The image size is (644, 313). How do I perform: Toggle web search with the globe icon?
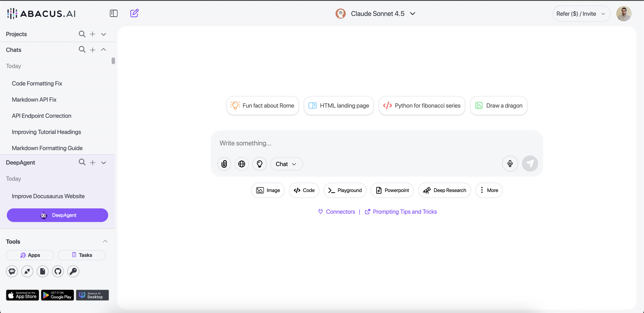242,164
